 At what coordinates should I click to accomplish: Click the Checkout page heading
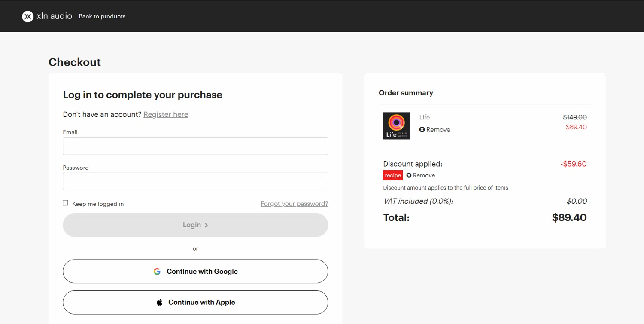pyautogui.click(x=75, y=62)
